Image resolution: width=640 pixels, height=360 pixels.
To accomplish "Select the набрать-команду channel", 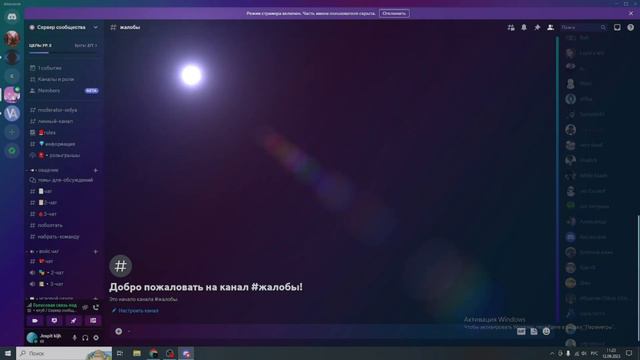I will pos(63,237).
